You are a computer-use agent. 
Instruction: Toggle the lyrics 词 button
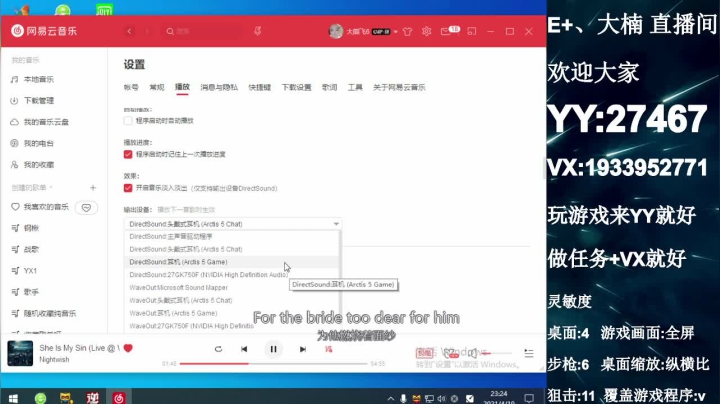[x=328, y=349]
